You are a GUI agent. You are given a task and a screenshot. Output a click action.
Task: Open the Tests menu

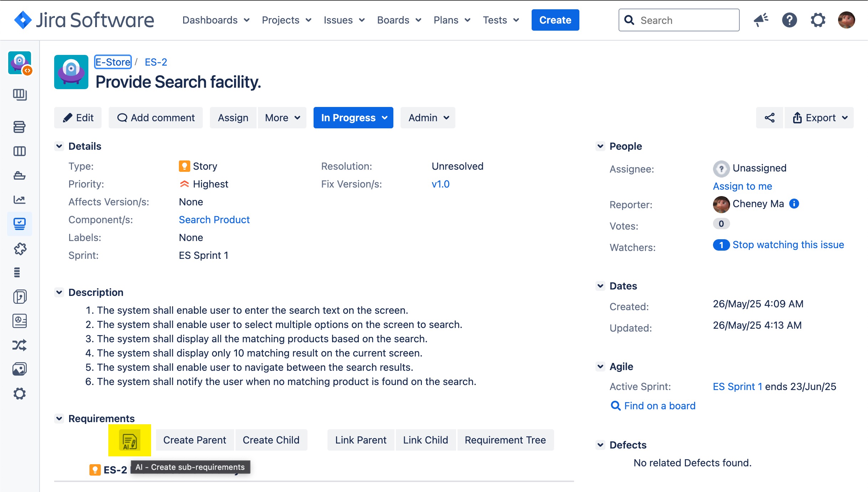click(x=501, y=20)
